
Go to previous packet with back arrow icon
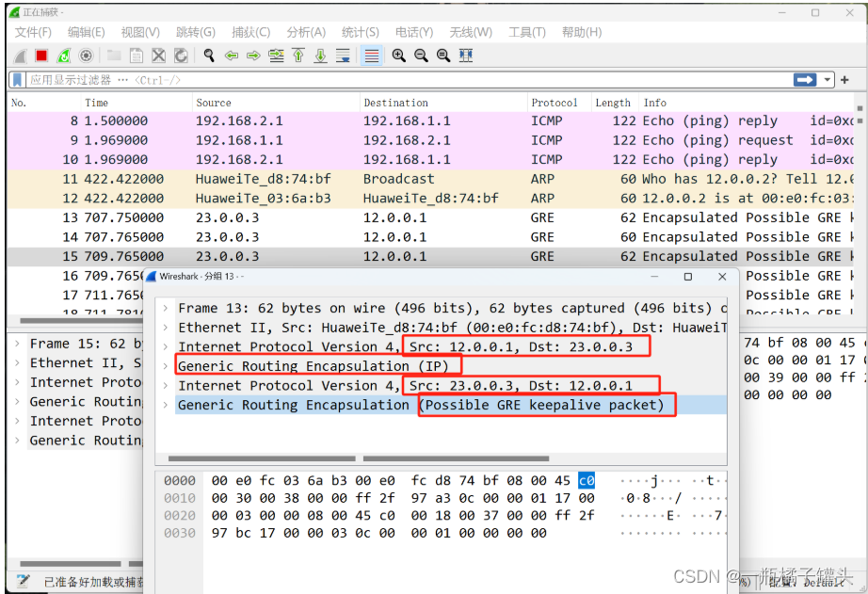pyautogui.click(x=232, y=55)
